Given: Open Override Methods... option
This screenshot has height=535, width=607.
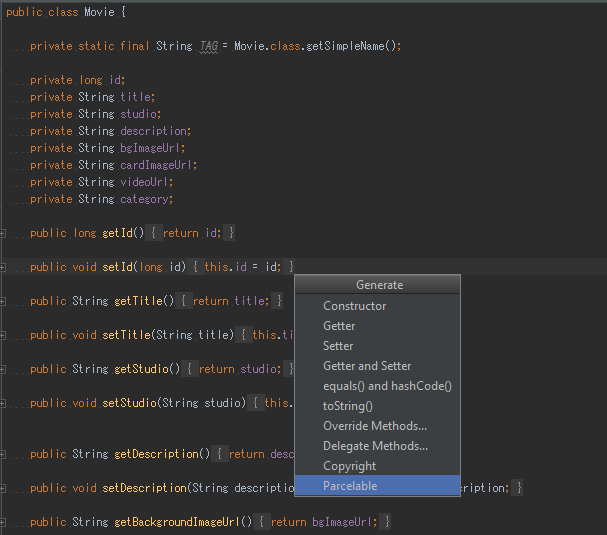Looking at the screenshot, I should (375, 426).
